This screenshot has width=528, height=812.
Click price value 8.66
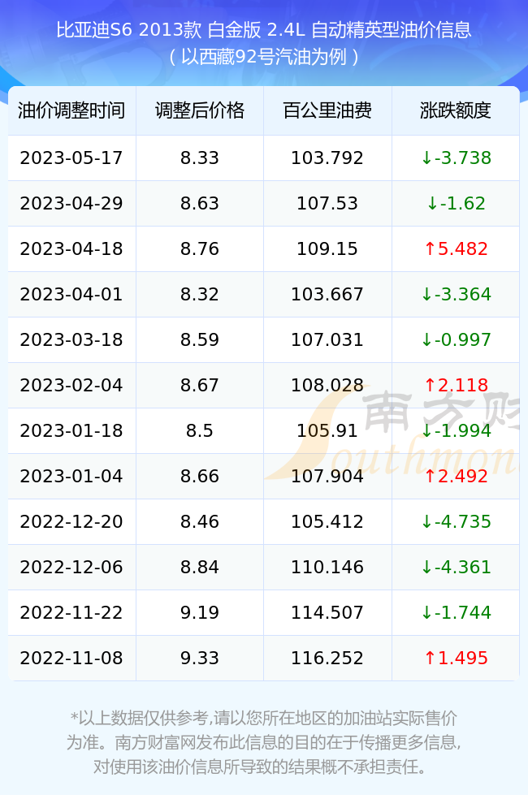point(200,477)
